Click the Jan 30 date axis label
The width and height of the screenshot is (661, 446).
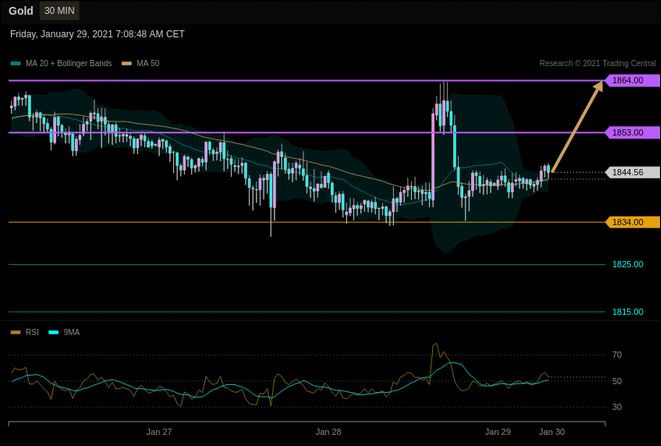point(552,432)
